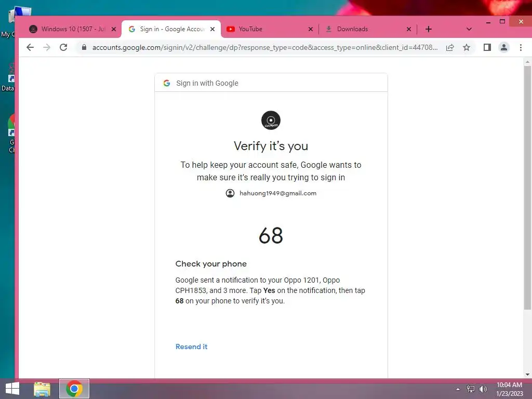This screenshot has width=532, height=399.
Task: Click scrollbar down arrow
Action: [527, 375]
